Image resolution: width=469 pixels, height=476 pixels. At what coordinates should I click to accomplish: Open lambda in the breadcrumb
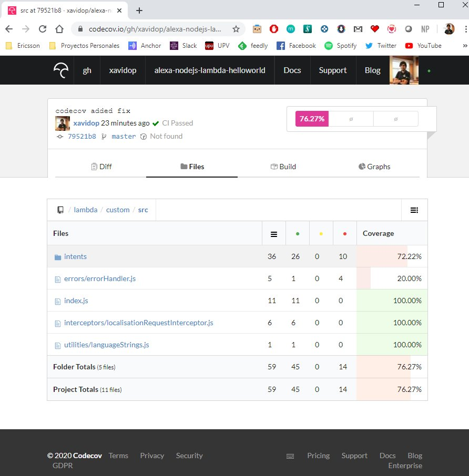86,210
